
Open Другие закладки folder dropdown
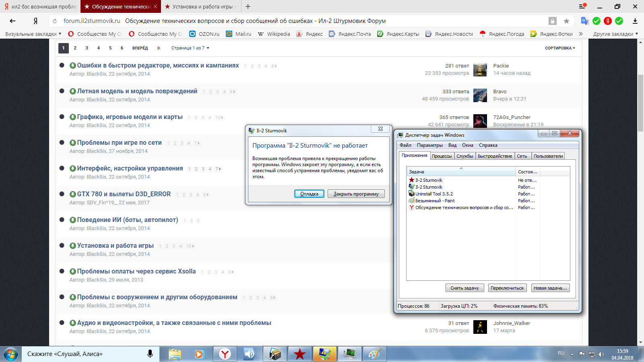pos(615,34)
